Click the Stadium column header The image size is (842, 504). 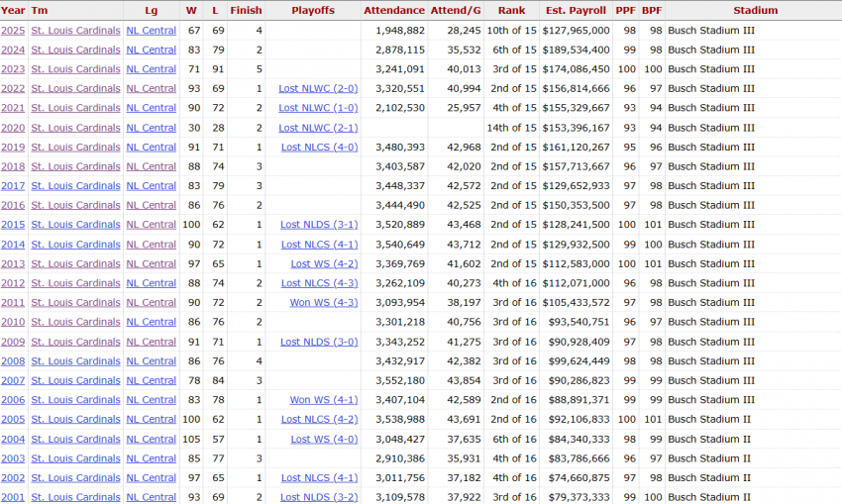pos(756,10)
